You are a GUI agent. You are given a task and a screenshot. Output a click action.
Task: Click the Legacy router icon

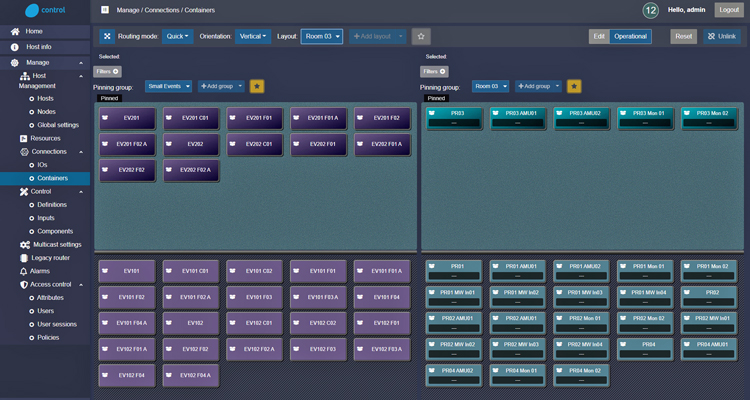24,258
